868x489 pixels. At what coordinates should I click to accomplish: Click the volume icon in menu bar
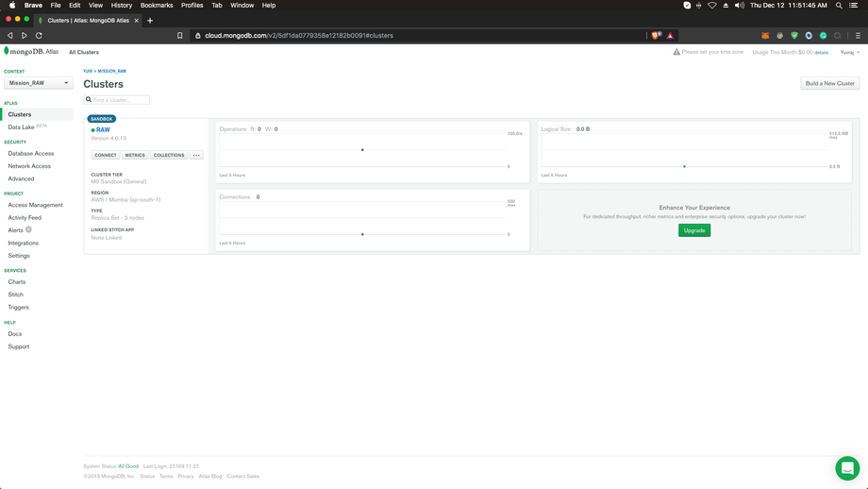tap(739, 5)
